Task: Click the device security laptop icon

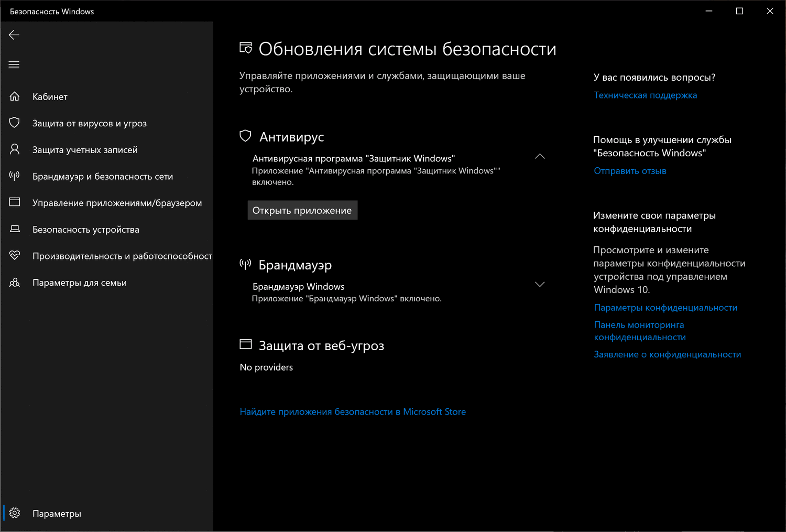Action: pos(15,229)
